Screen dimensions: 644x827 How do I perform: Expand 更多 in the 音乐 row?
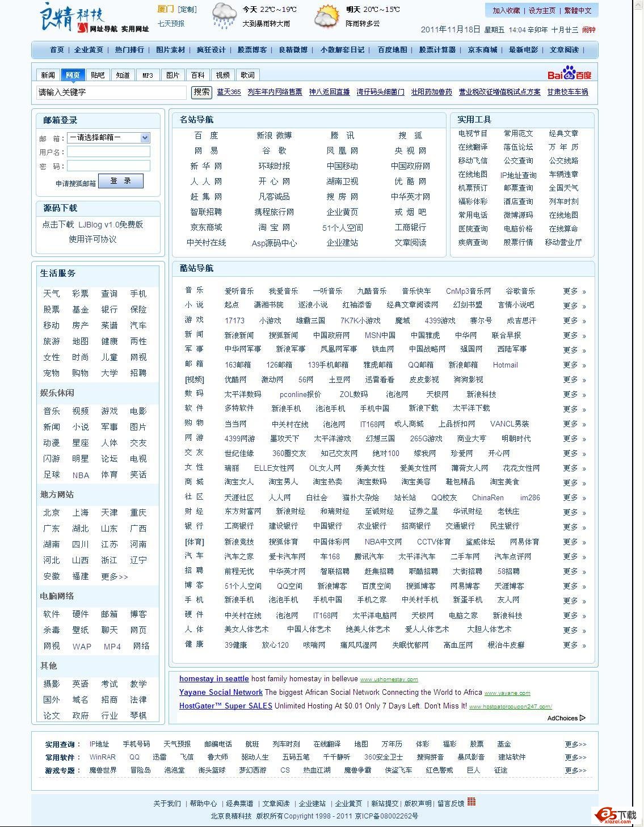[574, 291]
